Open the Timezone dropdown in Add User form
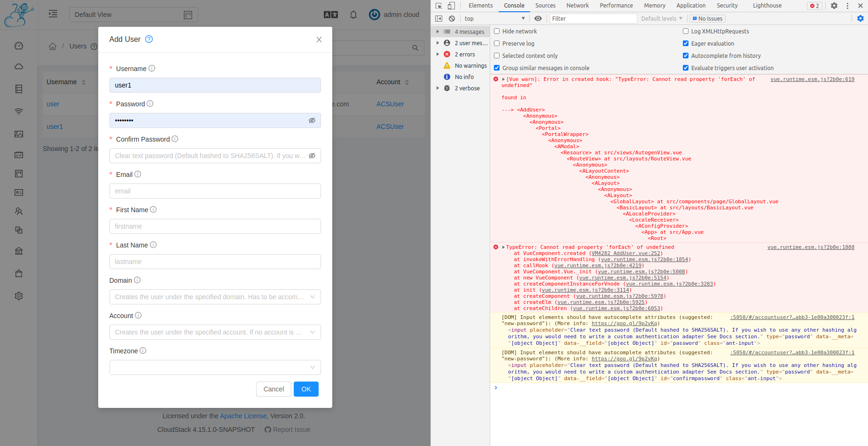Image resolution: width=868 pixels, height=446 pixels. (x=215, y=367)
